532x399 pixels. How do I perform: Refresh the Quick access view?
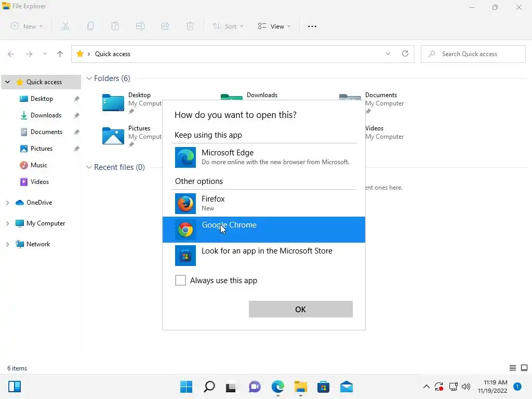[x=405, y=54]
